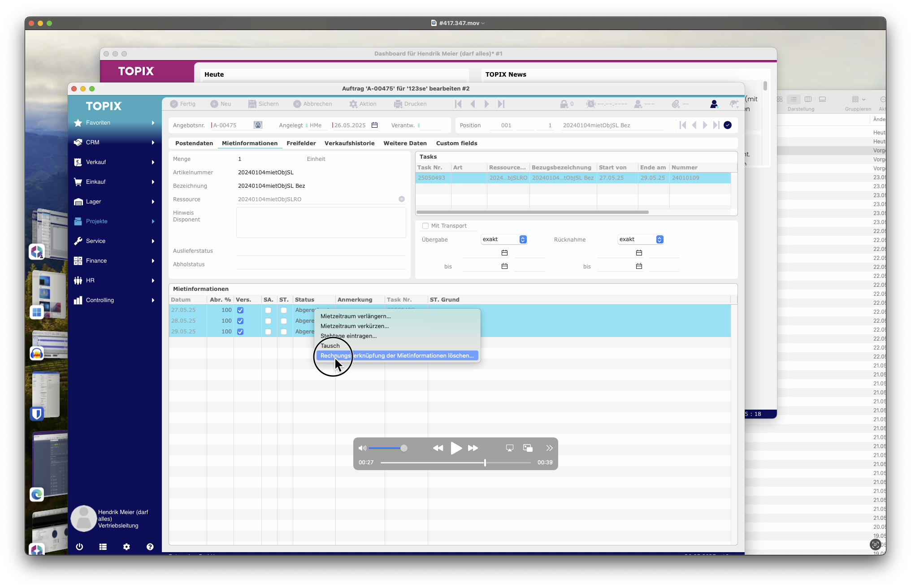Click the power icon in sidebar footer
The image size is (911, 588).
pos(79,546)
